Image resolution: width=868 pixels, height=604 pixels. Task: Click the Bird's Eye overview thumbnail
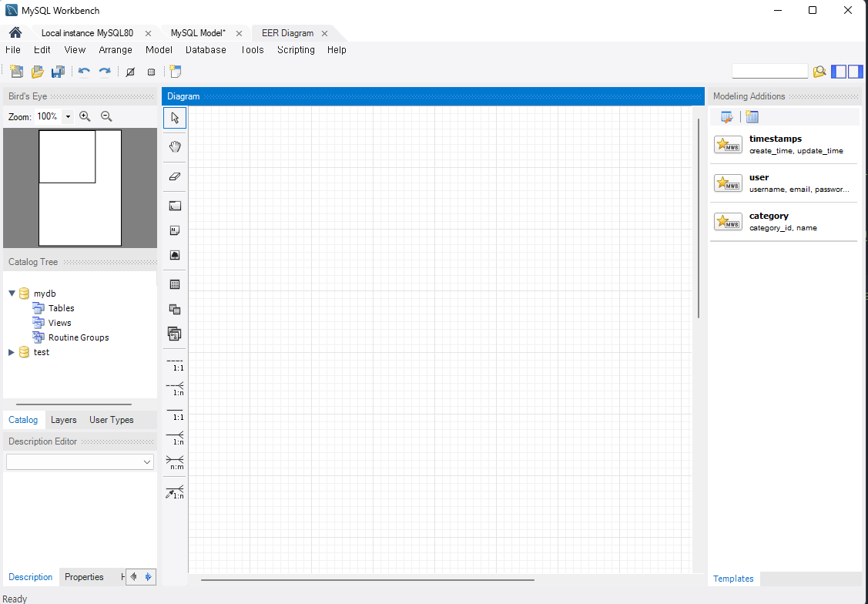(80, 188)
